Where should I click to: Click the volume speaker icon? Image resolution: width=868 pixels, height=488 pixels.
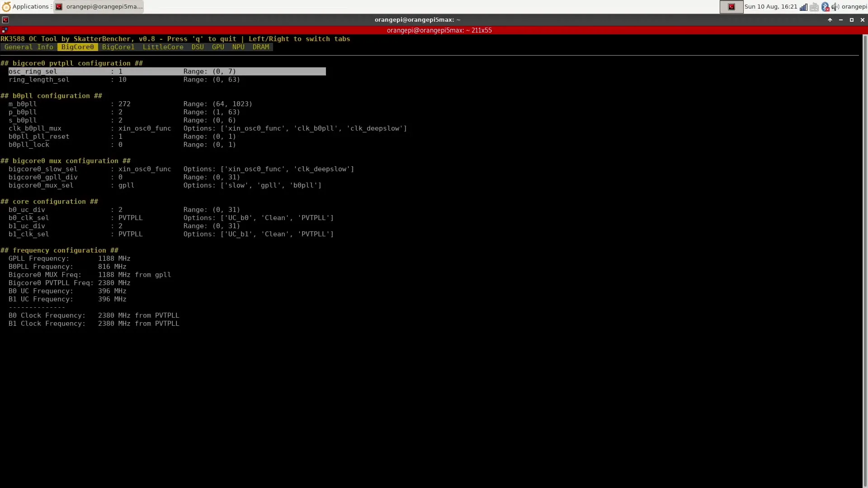pos(835,7)
